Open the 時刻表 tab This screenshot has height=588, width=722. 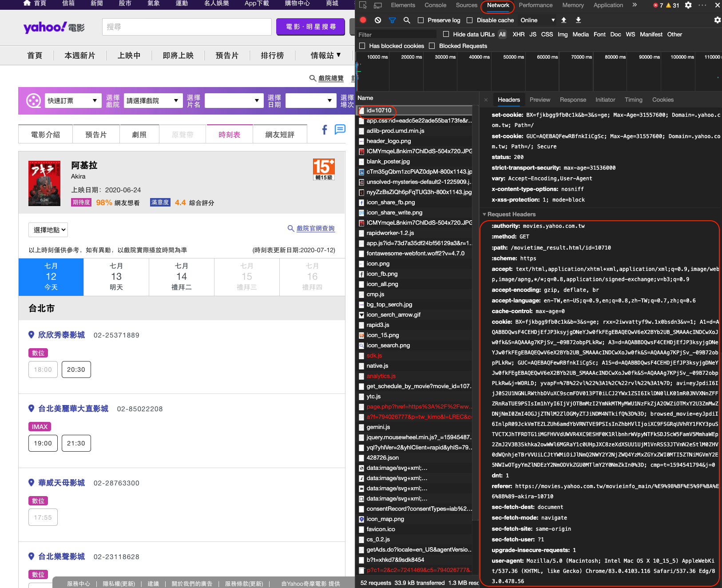coord(229,134)
